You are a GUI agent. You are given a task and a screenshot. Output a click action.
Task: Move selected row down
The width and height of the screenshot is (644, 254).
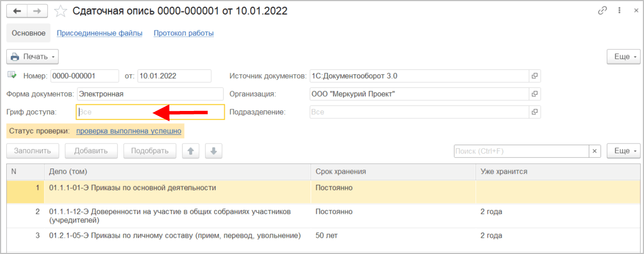click(x=214, y=151)
